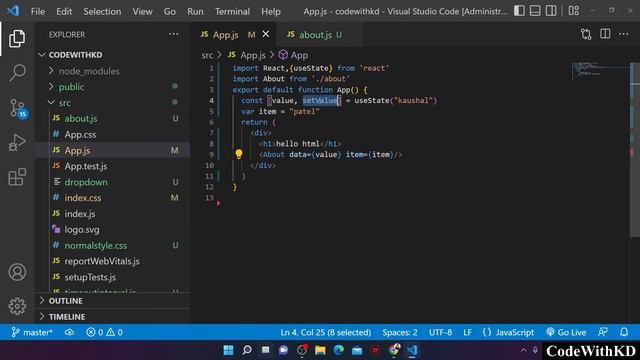This screenshot has width=640, height=360.
Task: Open Windows Start button on taskbar
Action: 229,350
